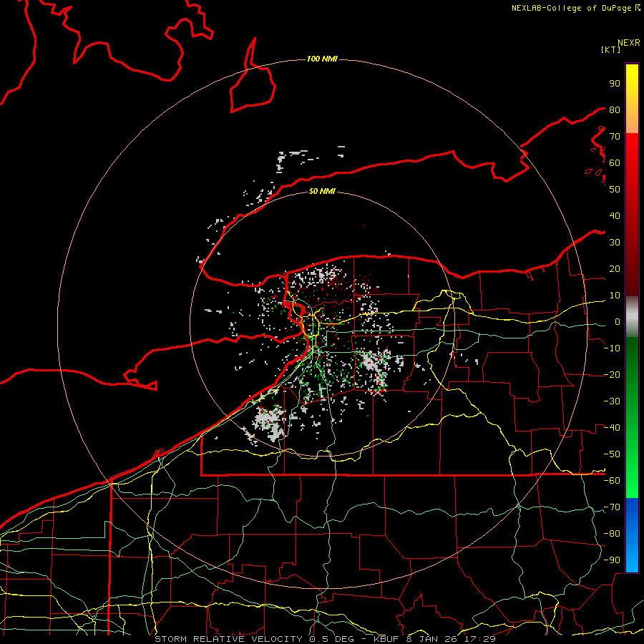This screenshot has height=644, width=644.
Task: Select the -20 scale label
Action: point(612,374)
